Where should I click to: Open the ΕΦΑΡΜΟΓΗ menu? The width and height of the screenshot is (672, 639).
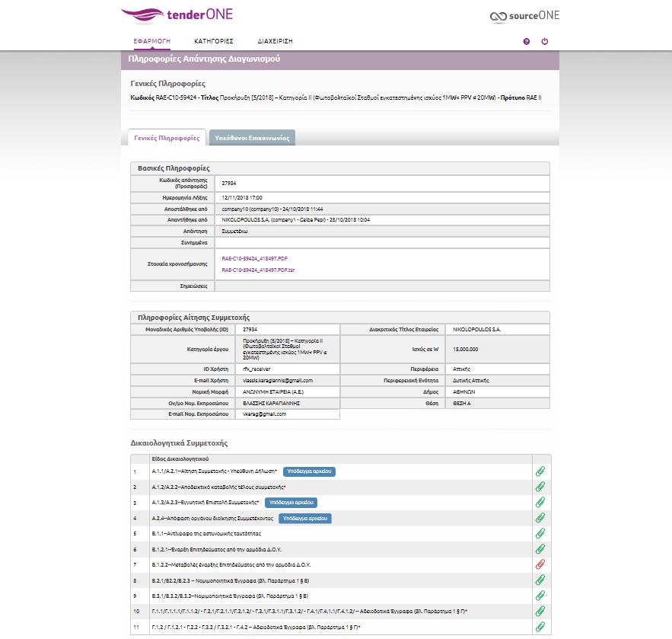[x=151, y=41]
